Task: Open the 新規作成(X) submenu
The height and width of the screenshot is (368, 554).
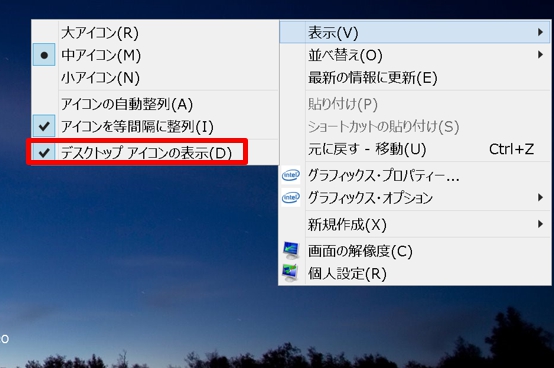Action: [415, 224]
